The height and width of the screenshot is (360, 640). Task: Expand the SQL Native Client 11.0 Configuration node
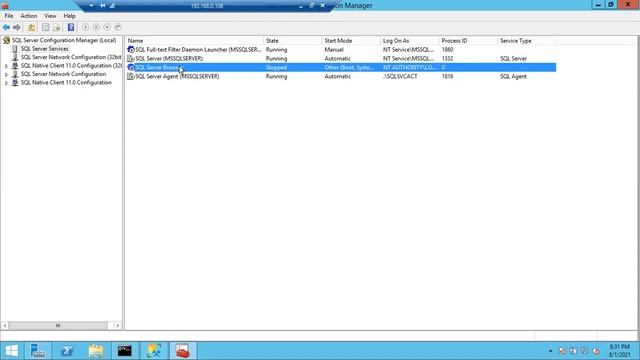6,83
